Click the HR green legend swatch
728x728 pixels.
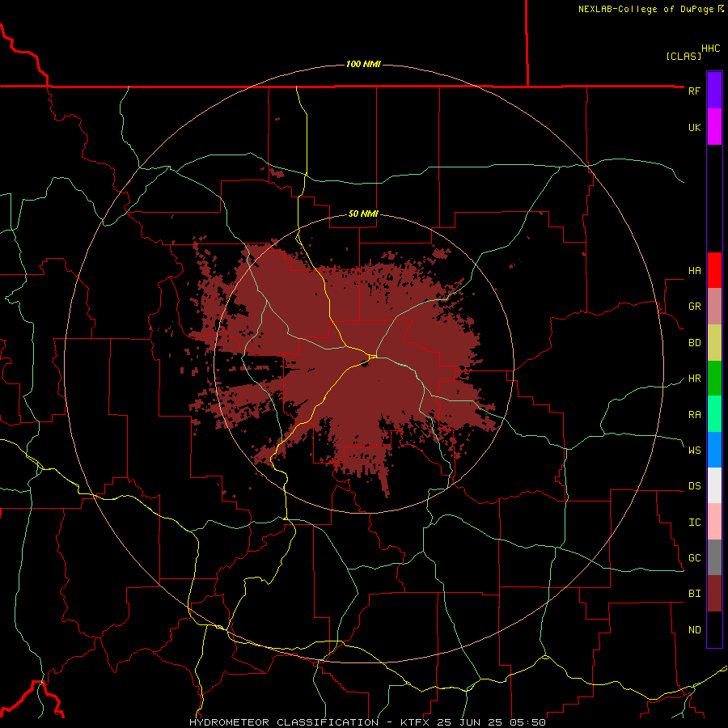pyautogui.click(x=714, y=378)
